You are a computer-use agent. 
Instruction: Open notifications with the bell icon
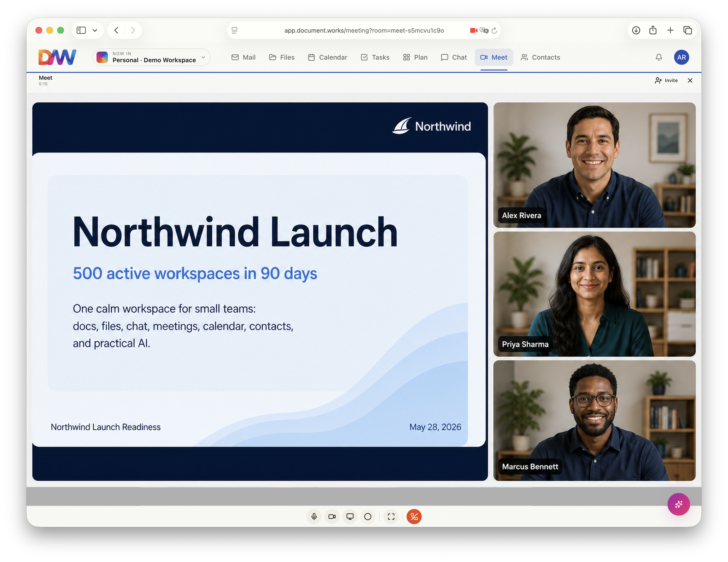tap(659, 57)
